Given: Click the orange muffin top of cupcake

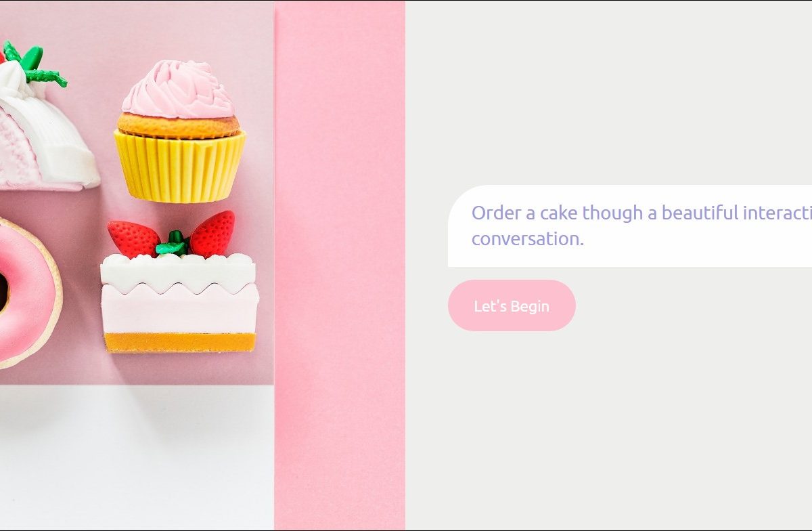Looking at the screenshot, I should click(x=179, y=126).
